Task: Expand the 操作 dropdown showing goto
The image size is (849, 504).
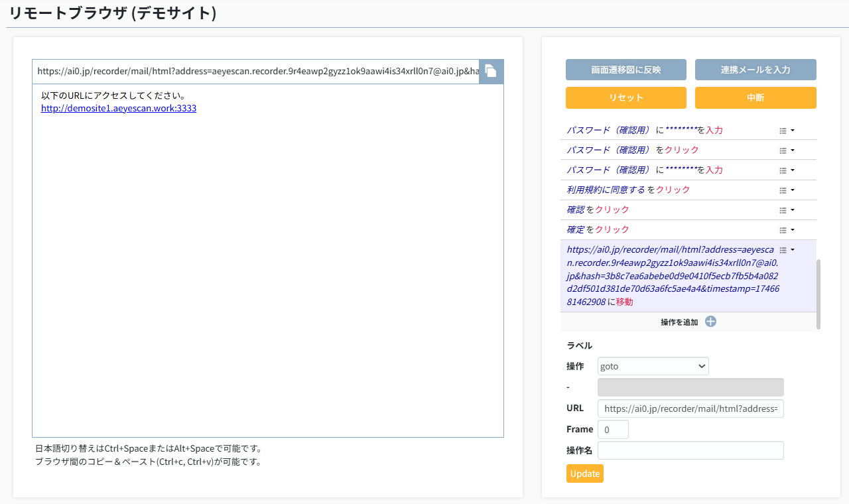Action: (653, 366)
